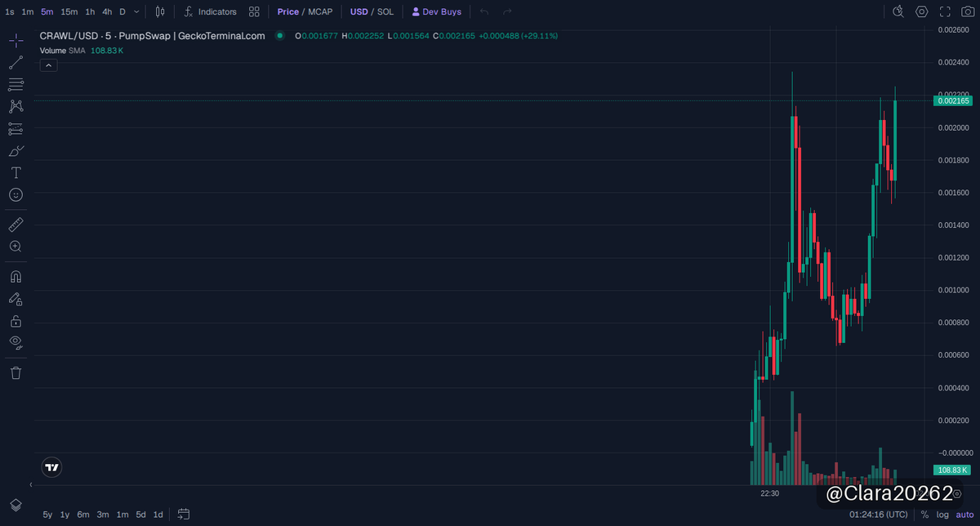This screenshot has width=980, height=526.
Task: Open the go to date calendar
Action: click(184, 515)
